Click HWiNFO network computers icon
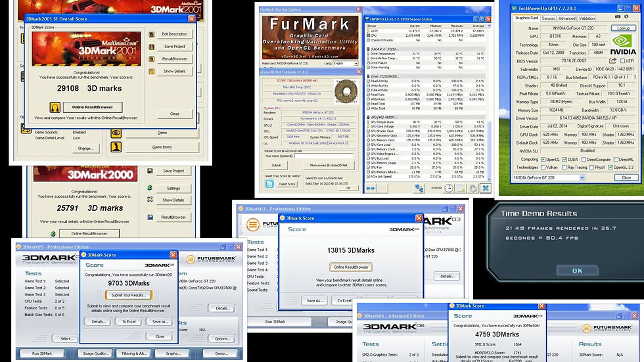The width and height of the screenshot is (644, 362). (x=419, y=188)
